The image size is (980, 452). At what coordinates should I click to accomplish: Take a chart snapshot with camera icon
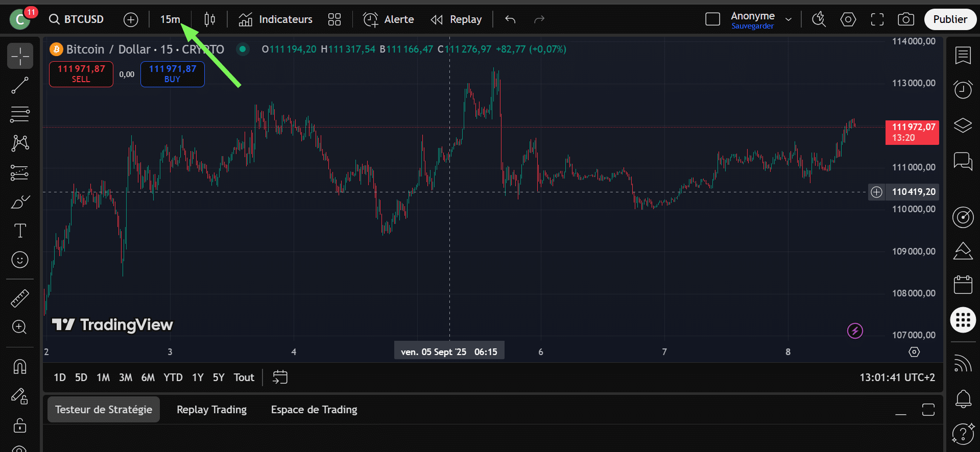click(906, 19)
